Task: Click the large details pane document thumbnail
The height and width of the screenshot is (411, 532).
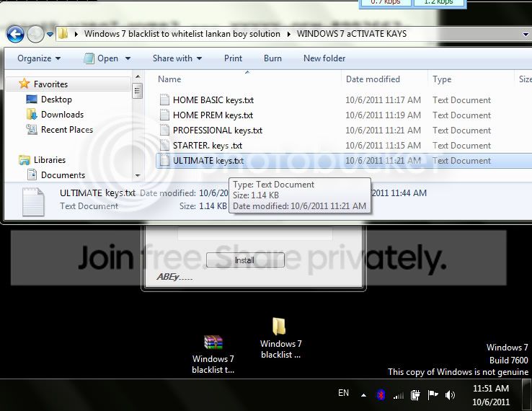Action: coord(33,202)
